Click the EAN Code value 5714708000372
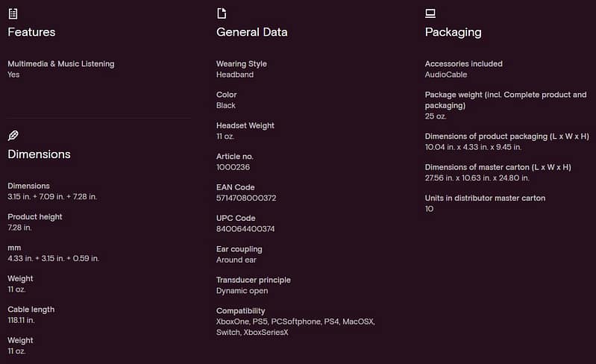Image resolution: width=596 pixels, height=364 pixels. coord(246,198)
